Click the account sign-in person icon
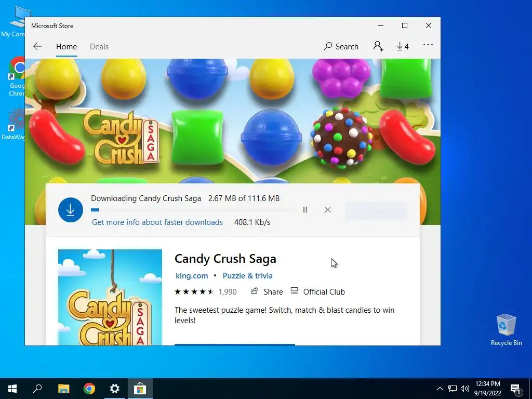Viewport: 532px width, 399px height. pyautogui.click(x=378, y=46)
